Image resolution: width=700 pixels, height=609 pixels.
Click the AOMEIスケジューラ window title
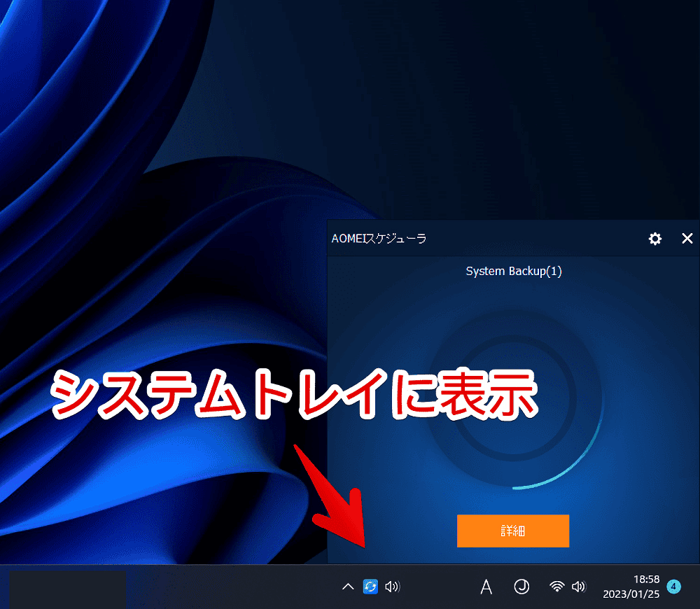pyautogui.click(x=379, y=239)
